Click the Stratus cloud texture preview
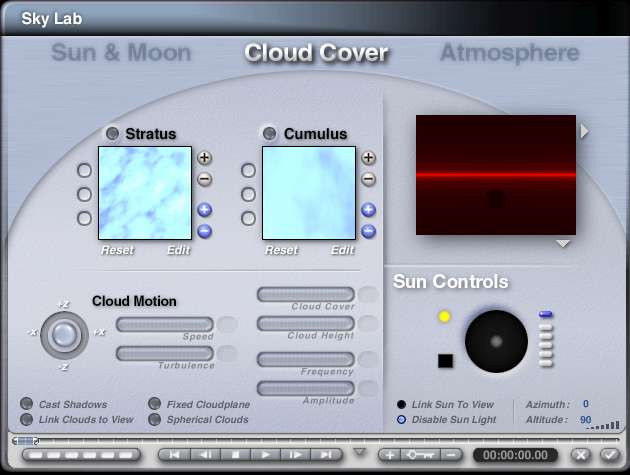Viewport: 630px width, 475px height. point(145,193)
